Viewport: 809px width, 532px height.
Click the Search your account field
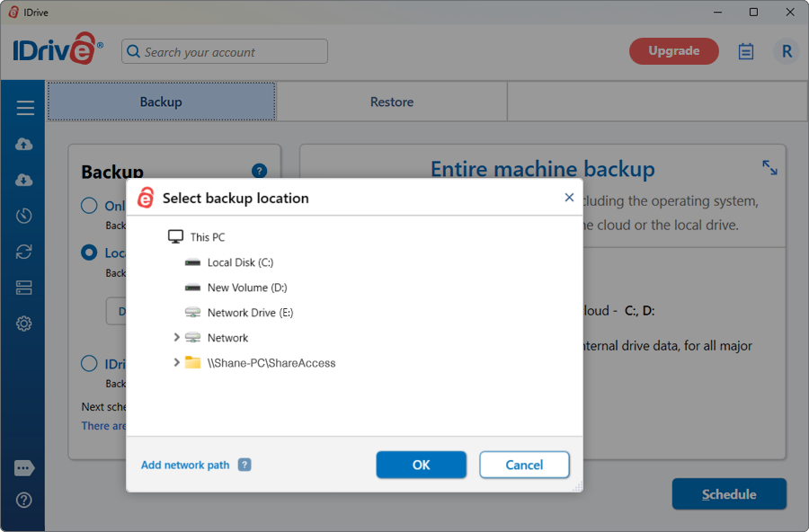coord(225,51)
